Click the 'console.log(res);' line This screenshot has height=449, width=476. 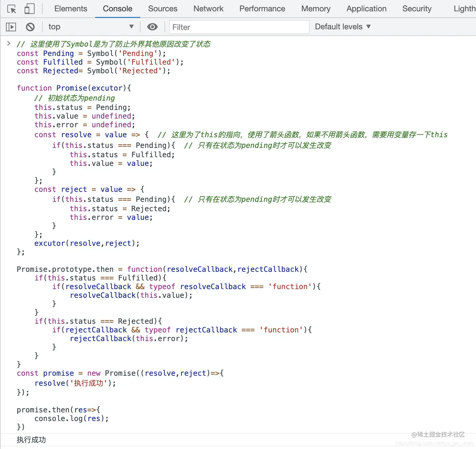[x=72, y=418]
